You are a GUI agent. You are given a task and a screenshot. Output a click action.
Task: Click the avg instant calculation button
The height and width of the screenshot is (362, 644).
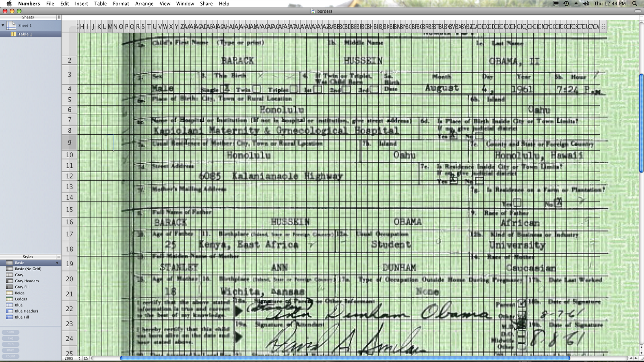pos(10,338)
